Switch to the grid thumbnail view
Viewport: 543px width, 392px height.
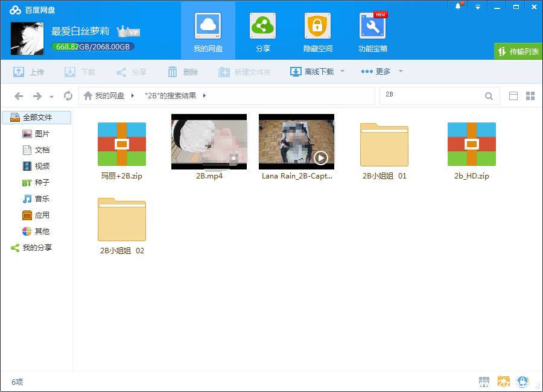click(x=530, y=96)
